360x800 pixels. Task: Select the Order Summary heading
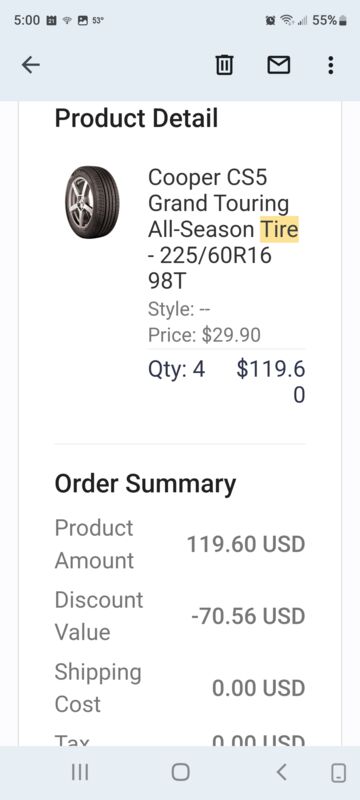[145, 484]
